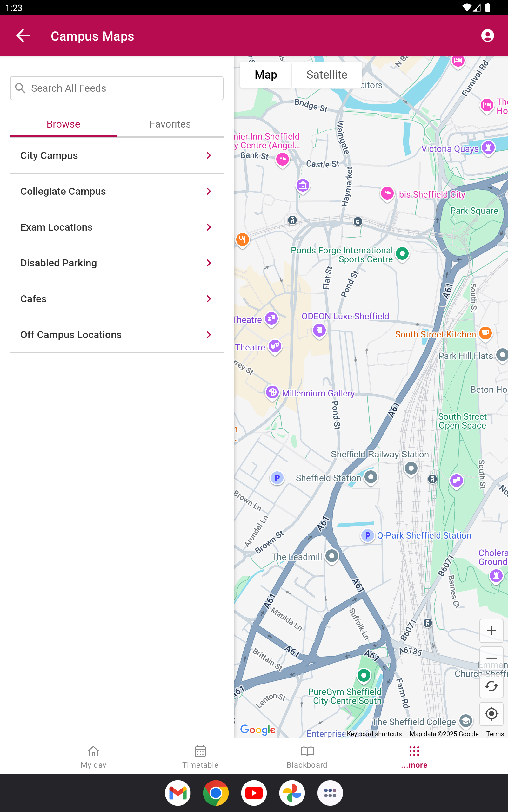508x812 pixels.
Task: Open the My day home icon
Action: point(93,752)
